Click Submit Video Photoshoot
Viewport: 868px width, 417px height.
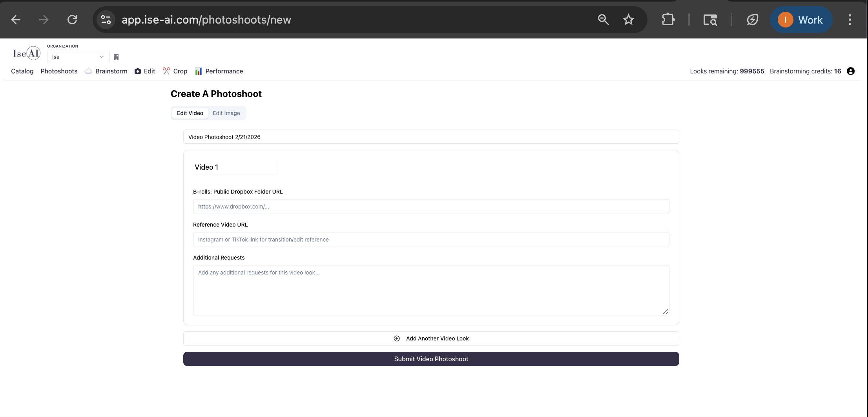431,358
